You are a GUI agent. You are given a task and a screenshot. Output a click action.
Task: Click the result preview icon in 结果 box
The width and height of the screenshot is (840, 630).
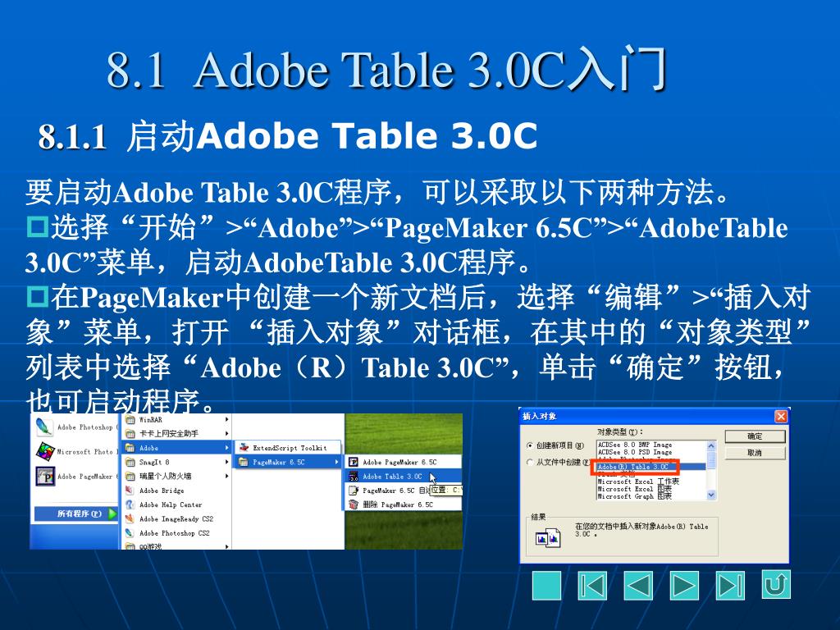[548, 536]
